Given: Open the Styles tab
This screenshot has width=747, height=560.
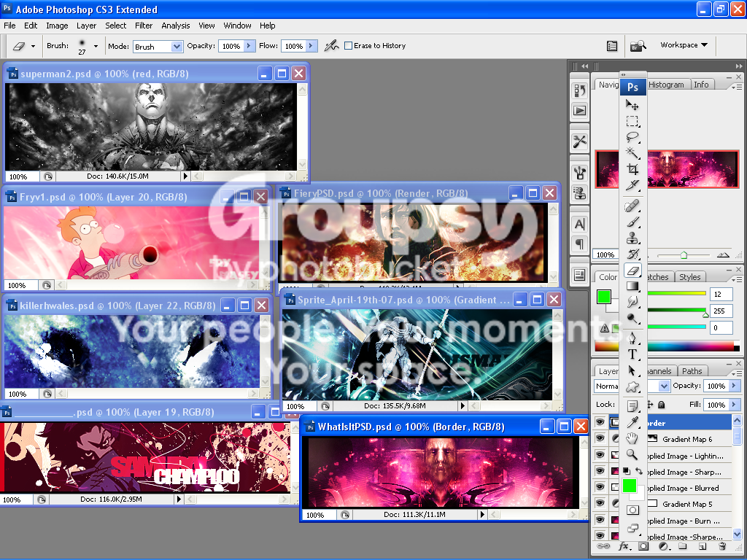Looking at the screenshot, I should [x=690, y=277].
